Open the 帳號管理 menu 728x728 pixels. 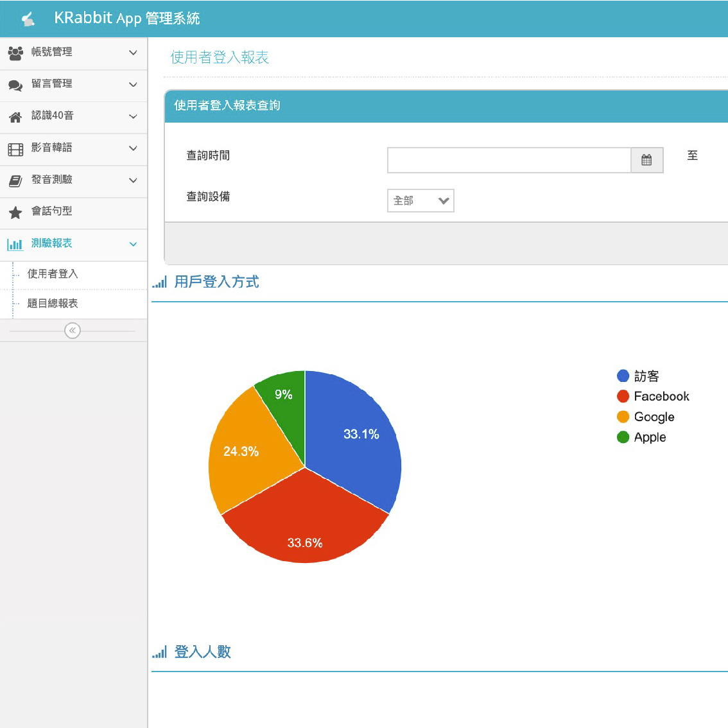(73, 53)
